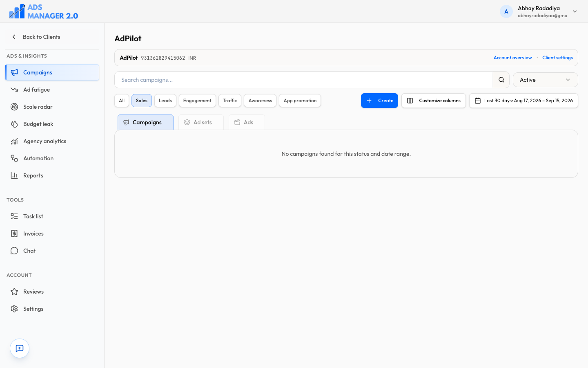Click the Automation workflow icon
The width and height of the screenshot is (588, 368).
[x=14, y=158]
